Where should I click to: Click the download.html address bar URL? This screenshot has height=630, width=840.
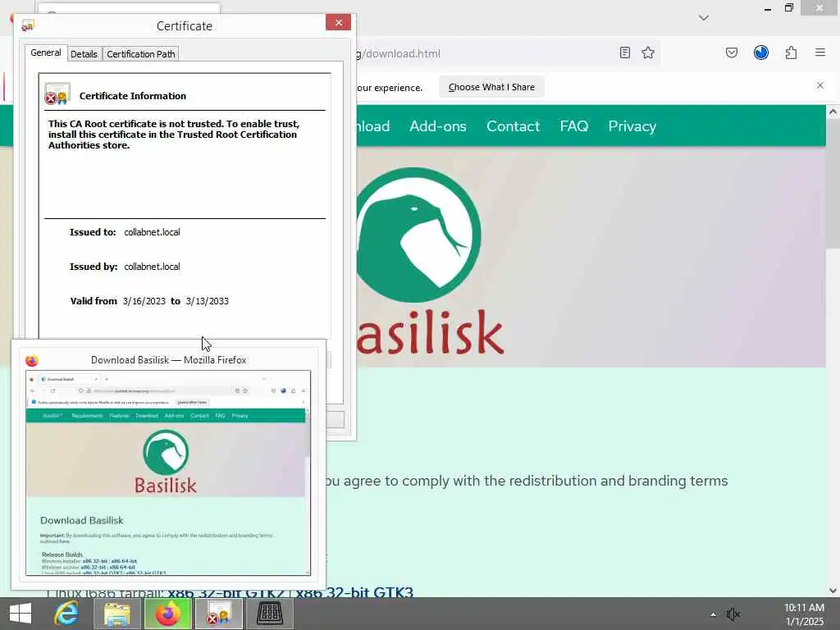tap(399, 53)
